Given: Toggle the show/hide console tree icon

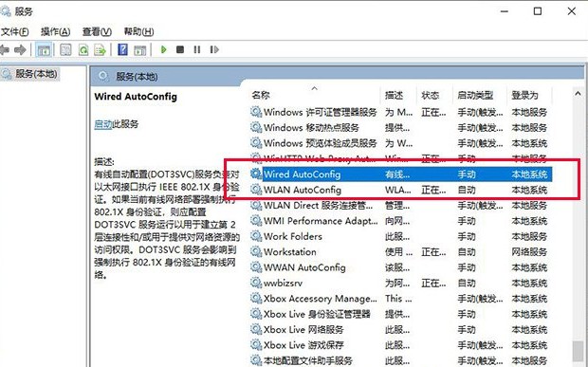Looking at the screenshot, I should point(44,49).
